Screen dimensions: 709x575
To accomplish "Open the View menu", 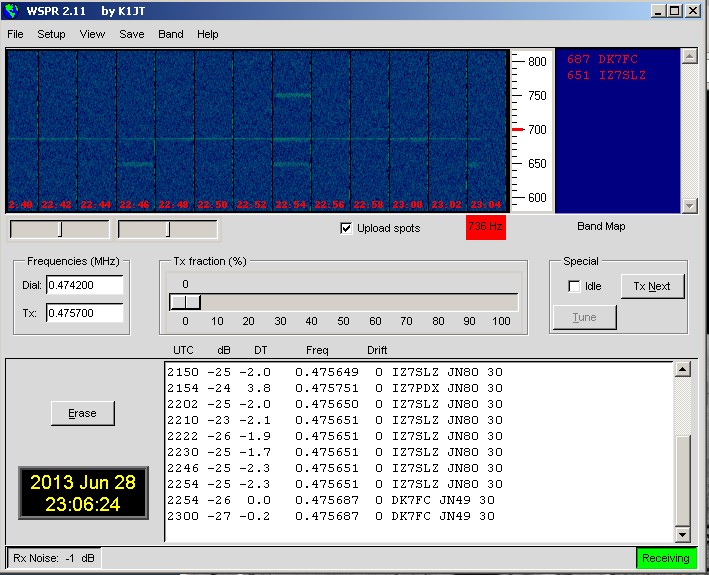I will 92,34.
